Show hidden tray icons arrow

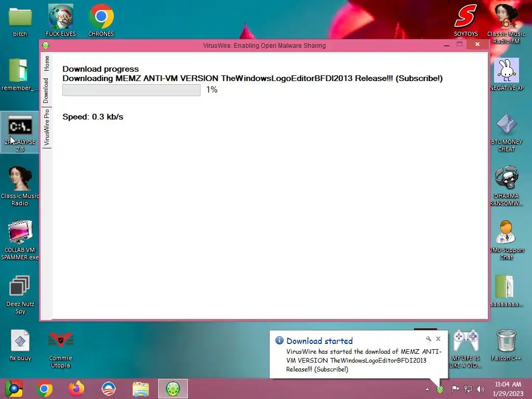tap(427, 389)
